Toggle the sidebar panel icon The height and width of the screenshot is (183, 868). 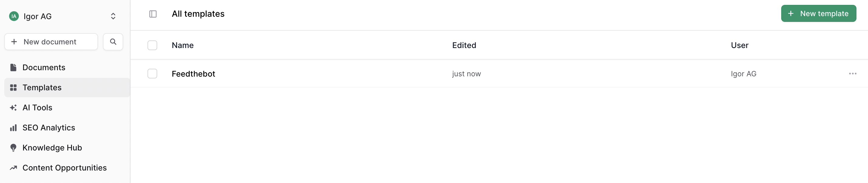click(x=153, y=14)
